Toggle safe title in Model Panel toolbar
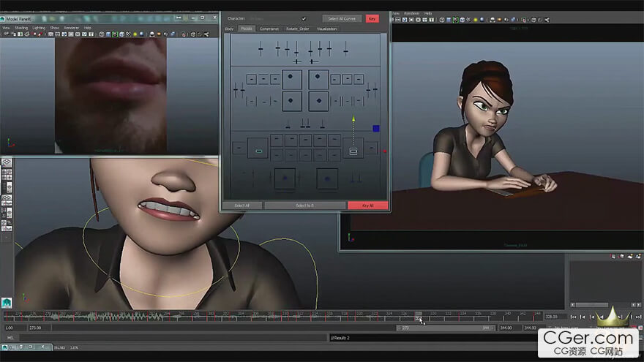Image resolution: width=644 pixels, height=362 pixels. click(x=91, y=34)
